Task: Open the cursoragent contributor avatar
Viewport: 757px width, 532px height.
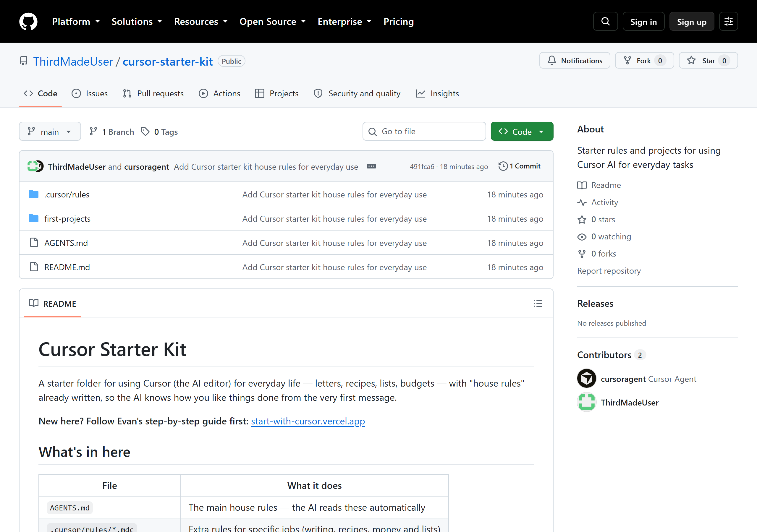Action: coord(587,378)
